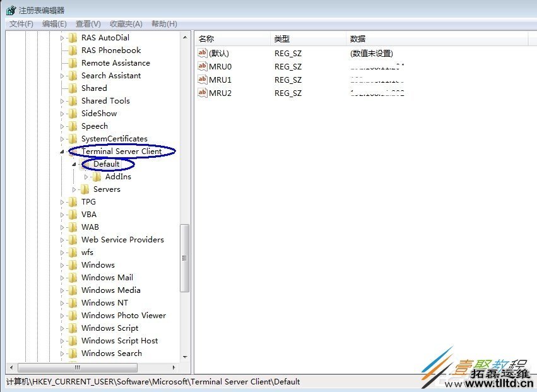Click the AddIns folder icon
537x392 pixels.
point(97,177)
